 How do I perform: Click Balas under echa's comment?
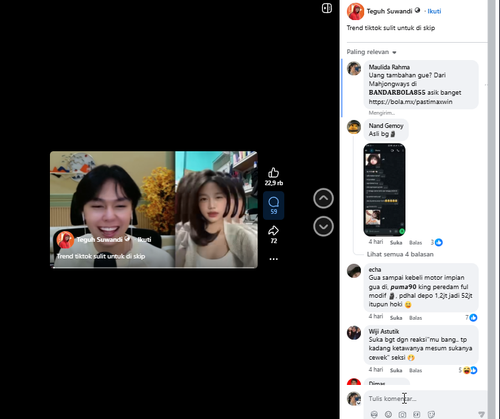coord(416,318)
